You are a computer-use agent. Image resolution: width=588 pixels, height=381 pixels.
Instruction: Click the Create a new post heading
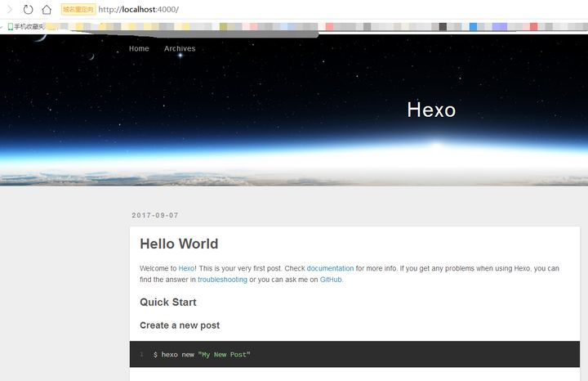pos(180,325)
